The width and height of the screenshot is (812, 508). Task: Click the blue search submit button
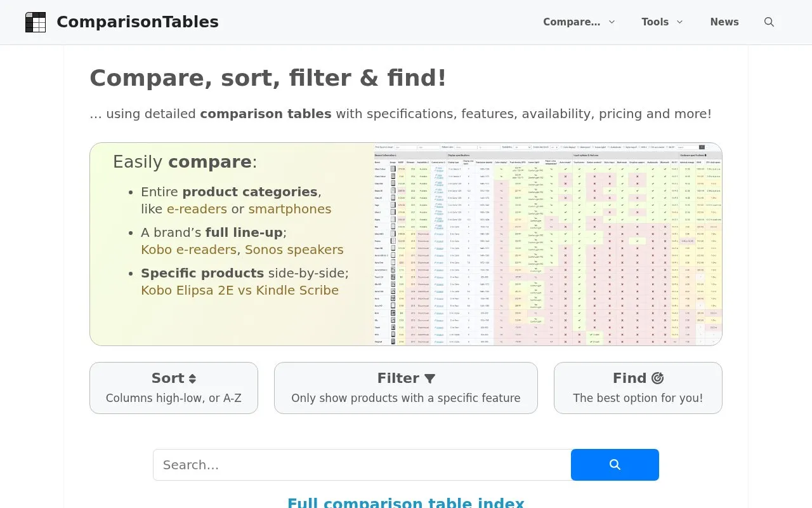point(615,465)
